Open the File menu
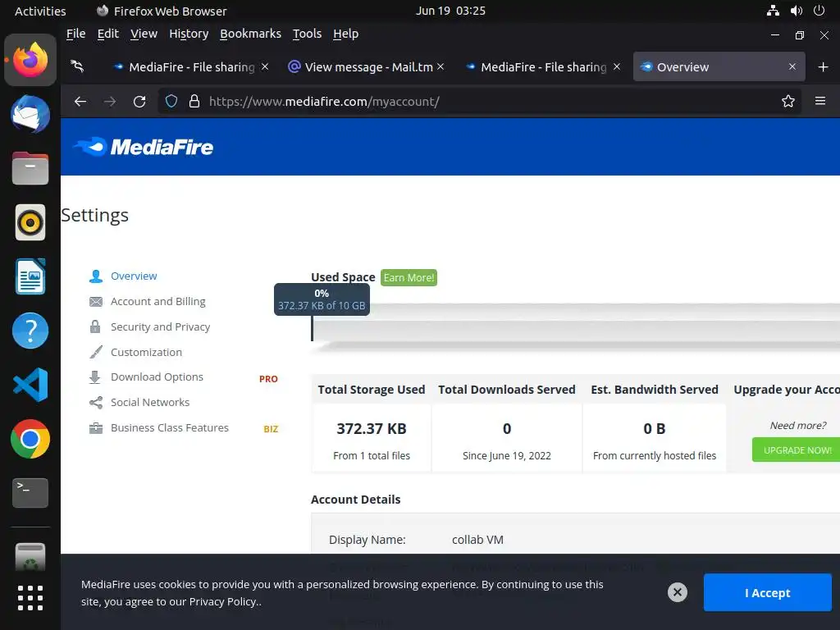Screen dimensions: 840x630 click(x=75, y=34)
